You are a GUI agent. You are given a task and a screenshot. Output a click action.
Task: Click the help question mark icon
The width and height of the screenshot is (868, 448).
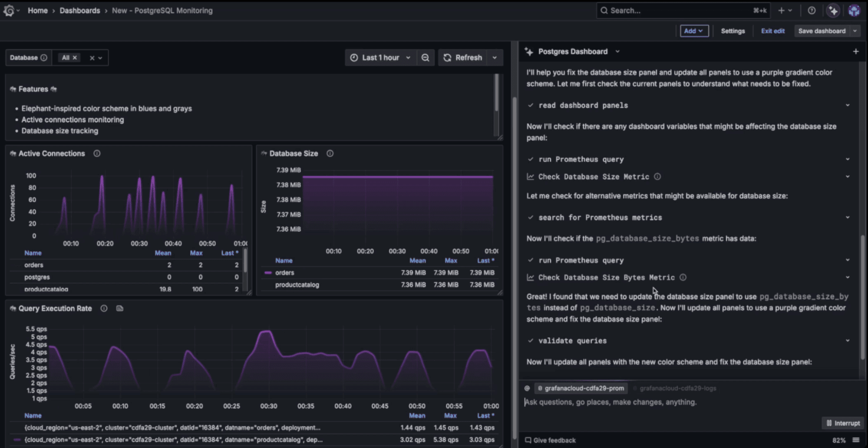[812, 10]
